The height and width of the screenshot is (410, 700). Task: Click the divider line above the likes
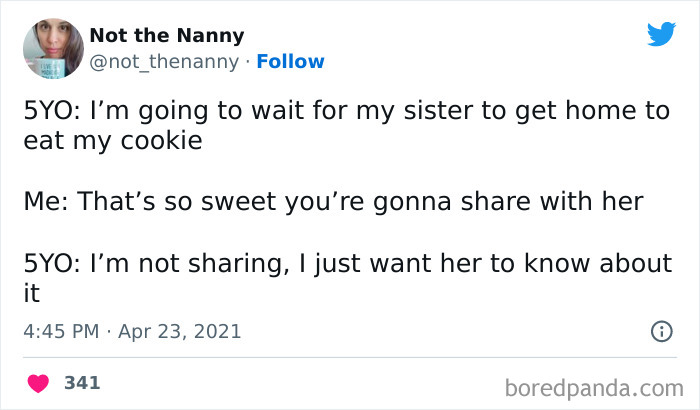(350, 357)
